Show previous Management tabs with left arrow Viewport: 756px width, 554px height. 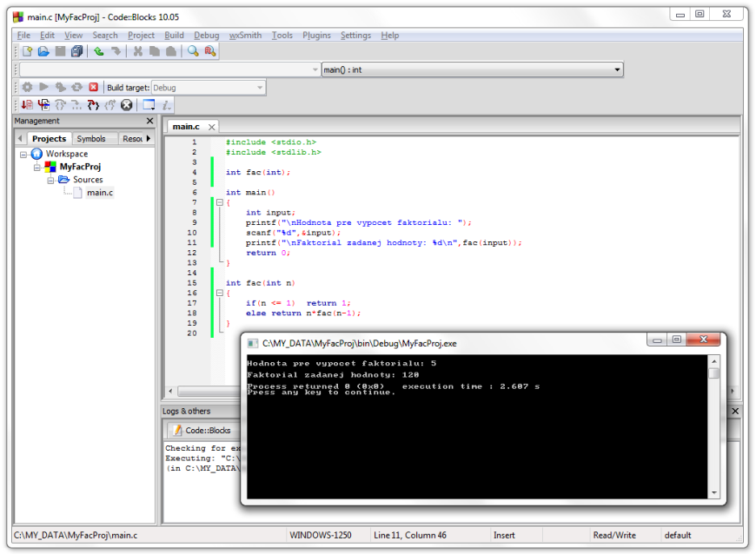tap(20, 139)
